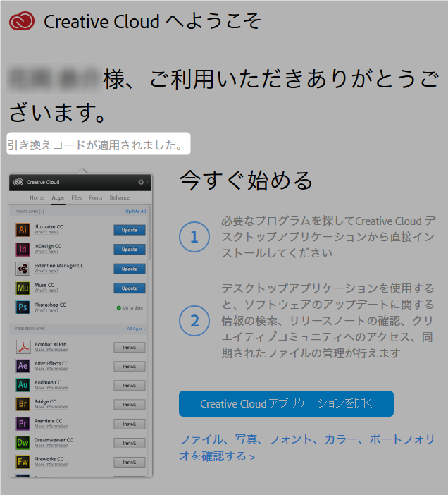This screenshot has width=448, height=495.
Task: Click the Dreamweaver CC app icon
Action: point(23,443)
